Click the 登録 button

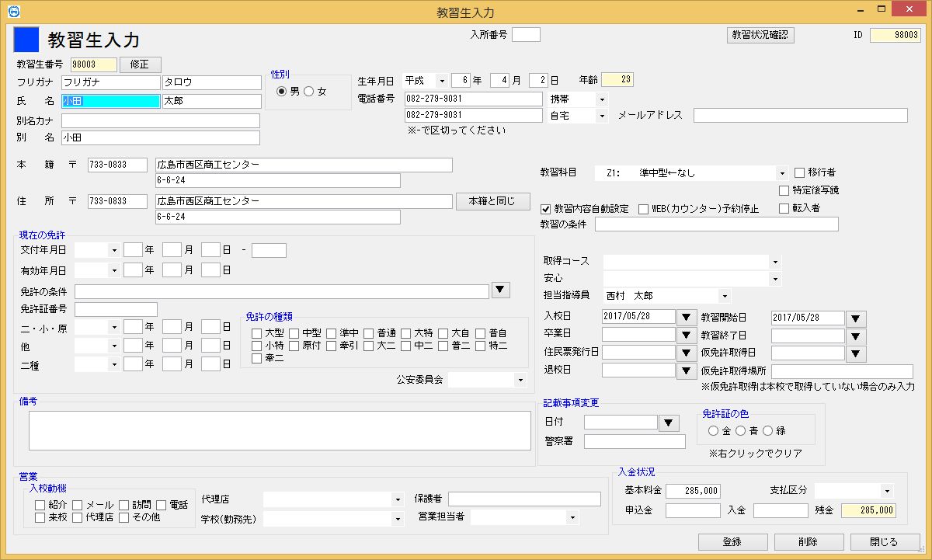pyautogui.click(x=732, y=542)
